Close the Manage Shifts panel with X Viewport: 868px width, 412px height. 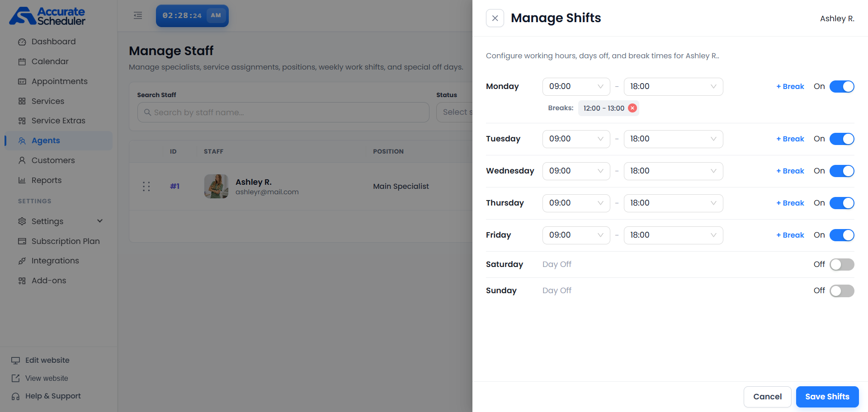click(x=495, y=18)
